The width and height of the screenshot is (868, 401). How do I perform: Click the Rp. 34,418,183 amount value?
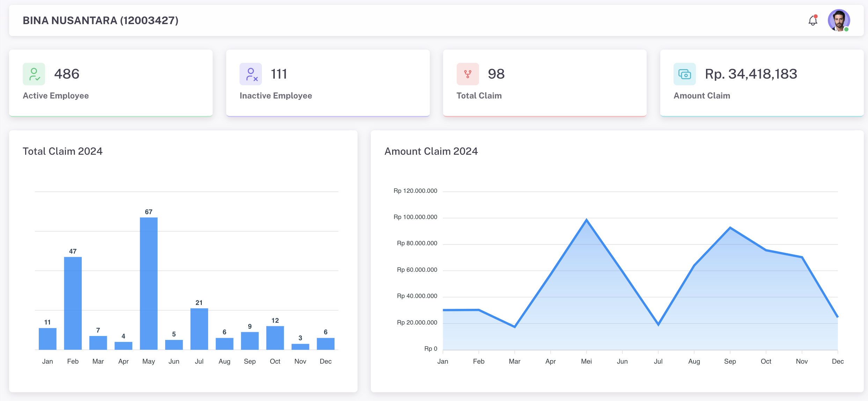(751, 74)
